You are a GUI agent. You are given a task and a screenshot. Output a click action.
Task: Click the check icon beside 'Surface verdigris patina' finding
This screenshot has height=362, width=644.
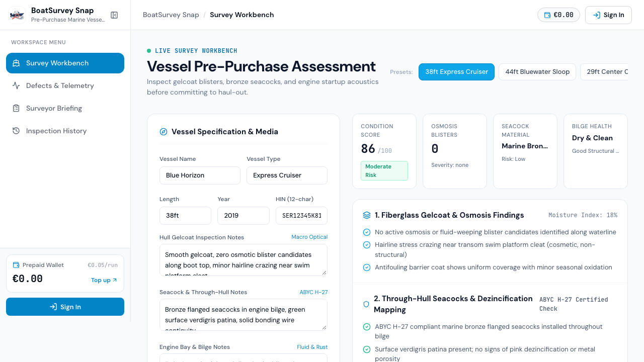click(x=367, y=349)
